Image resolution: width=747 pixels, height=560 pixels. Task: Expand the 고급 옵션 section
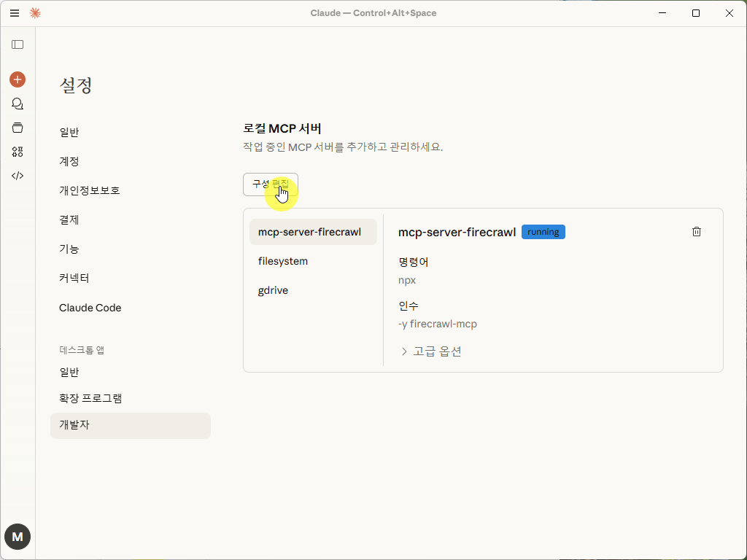(431, 351)
